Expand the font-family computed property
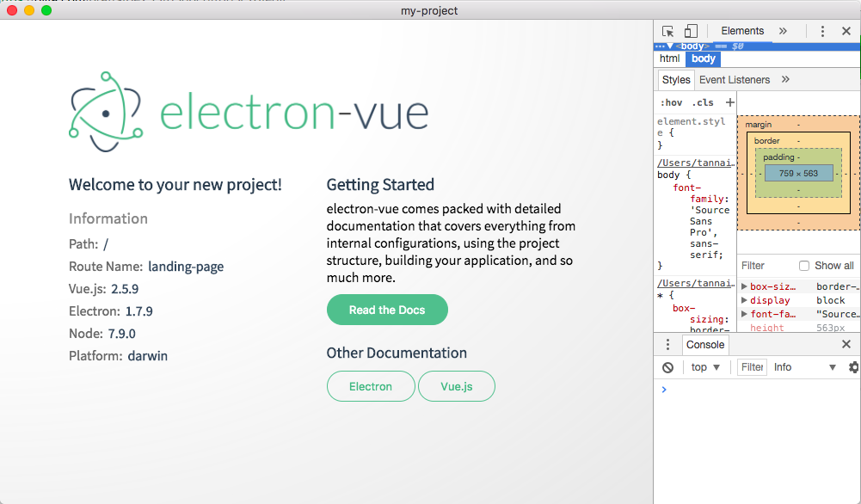 coord(744,314)
